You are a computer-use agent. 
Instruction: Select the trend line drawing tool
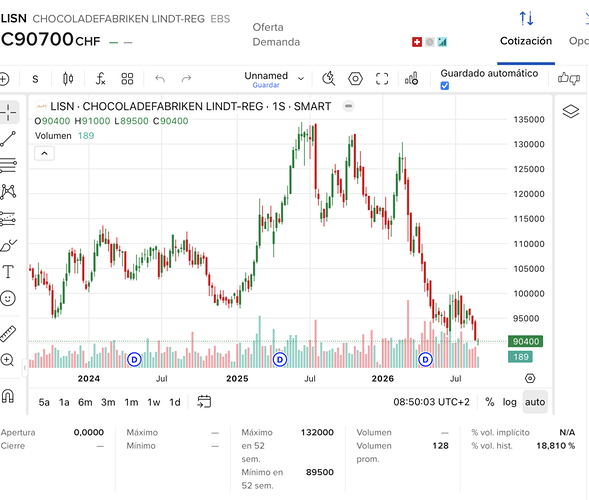click(x=8, y=139)
